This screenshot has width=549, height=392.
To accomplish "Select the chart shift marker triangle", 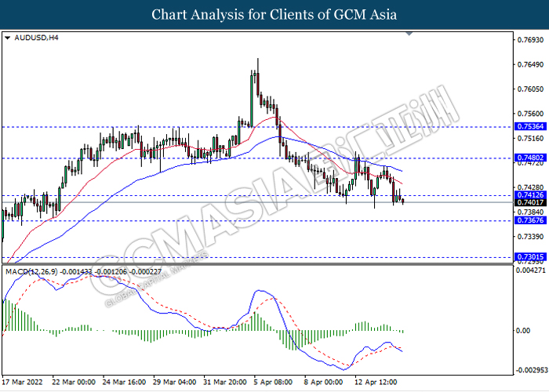I will pos(409,34).
